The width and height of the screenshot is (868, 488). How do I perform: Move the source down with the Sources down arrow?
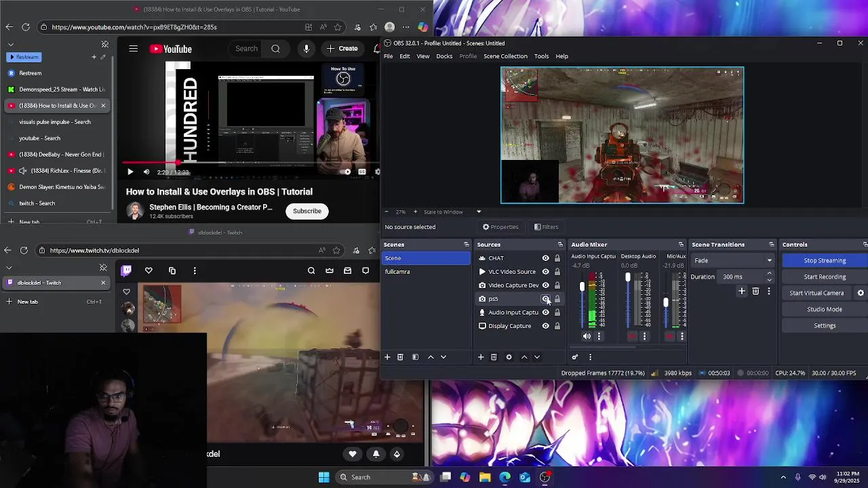pyautogui.click(x=537, y=357)
